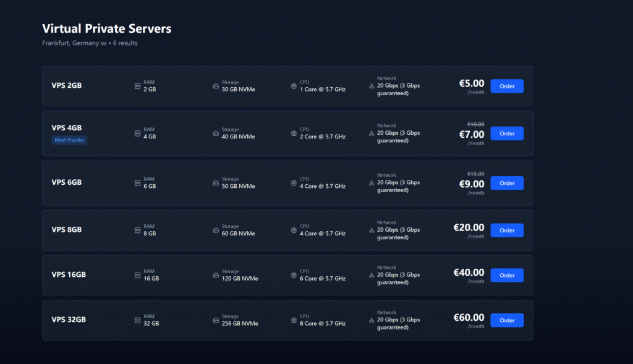Screen dimensions: 633x364
Task: Click the Most Popular badge
Action: click(69, 140)
